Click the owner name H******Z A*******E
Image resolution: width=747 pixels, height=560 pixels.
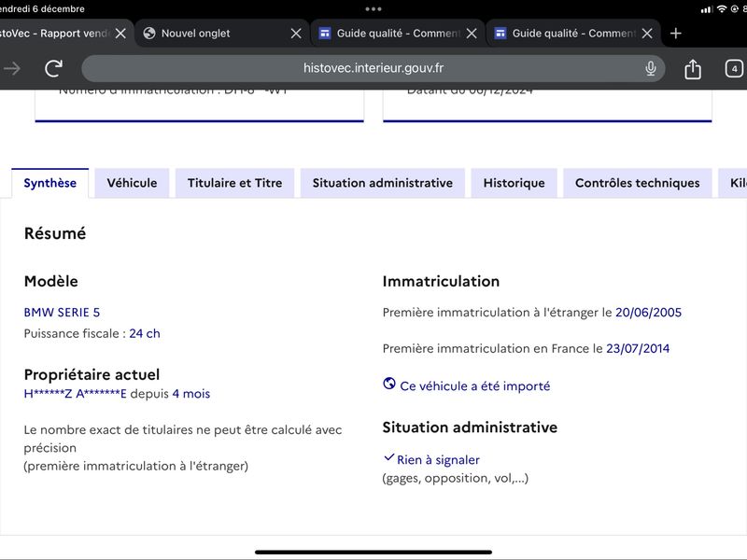pyautogui.click(x=76, y=394)
